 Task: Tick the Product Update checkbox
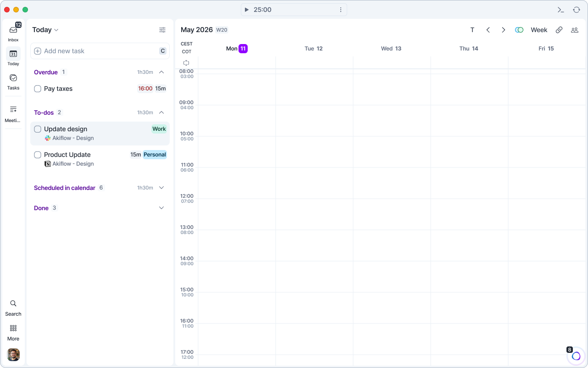[x=38, y=155]
